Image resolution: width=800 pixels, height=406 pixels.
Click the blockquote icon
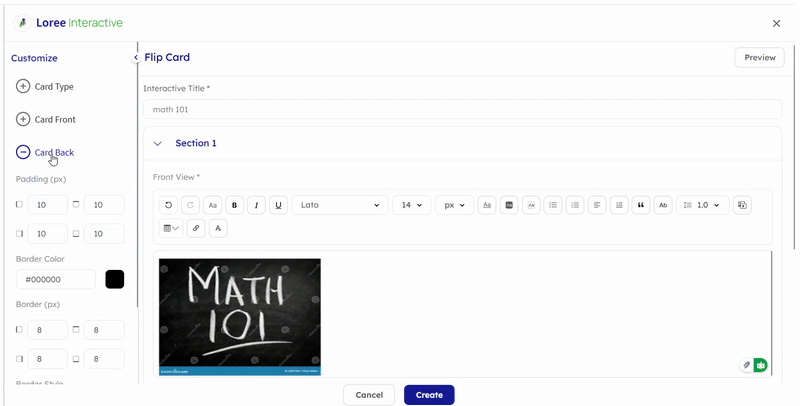click(x=641, y=205)
